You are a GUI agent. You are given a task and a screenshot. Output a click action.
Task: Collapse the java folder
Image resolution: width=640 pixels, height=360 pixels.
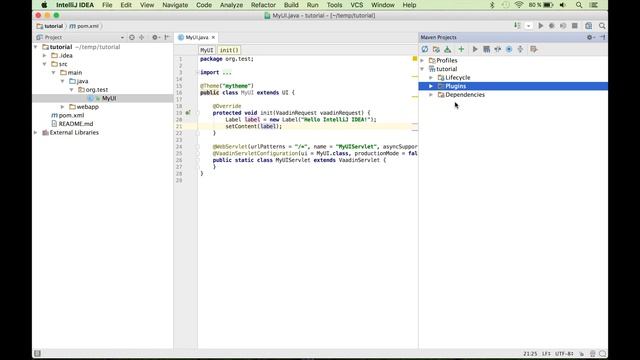pyautogui.click(x=62, y=81)
